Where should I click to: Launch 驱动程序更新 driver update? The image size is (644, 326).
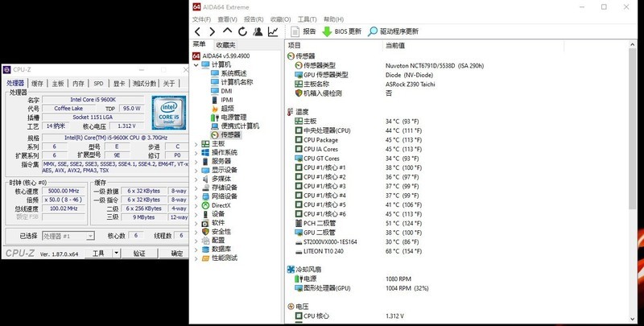point(393,31)
